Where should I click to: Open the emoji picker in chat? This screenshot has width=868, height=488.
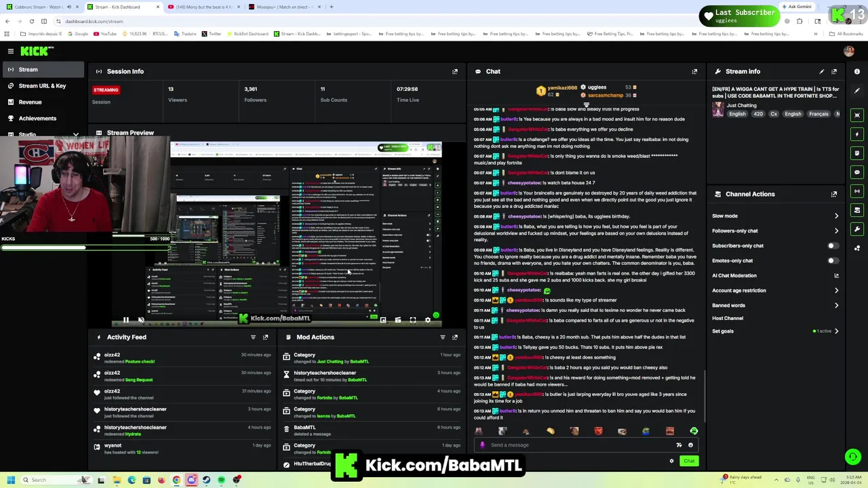pyautogui.click(x=690, y=445)
